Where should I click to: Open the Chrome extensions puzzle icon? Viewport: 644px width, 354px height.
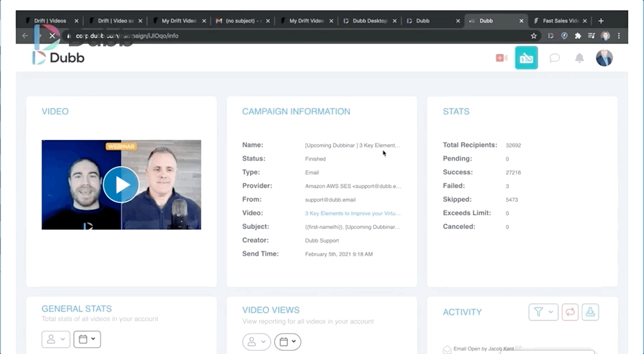pos(578,36)
